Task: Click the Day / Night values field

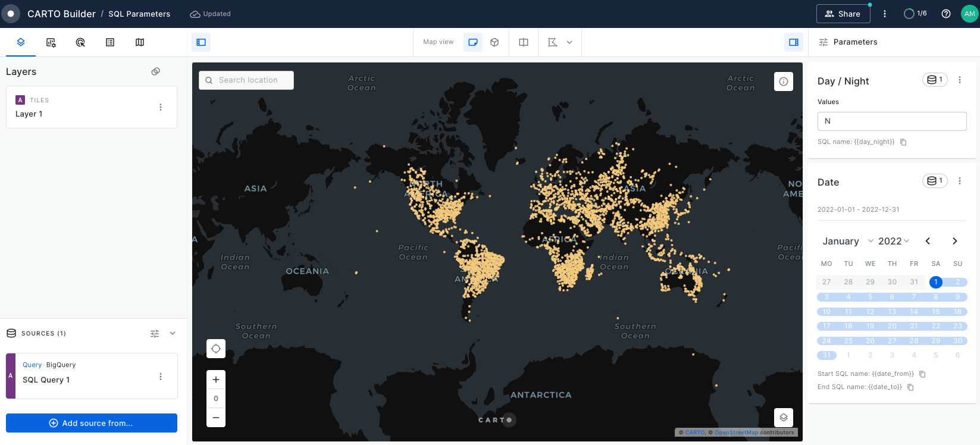Action: point(891,121)
